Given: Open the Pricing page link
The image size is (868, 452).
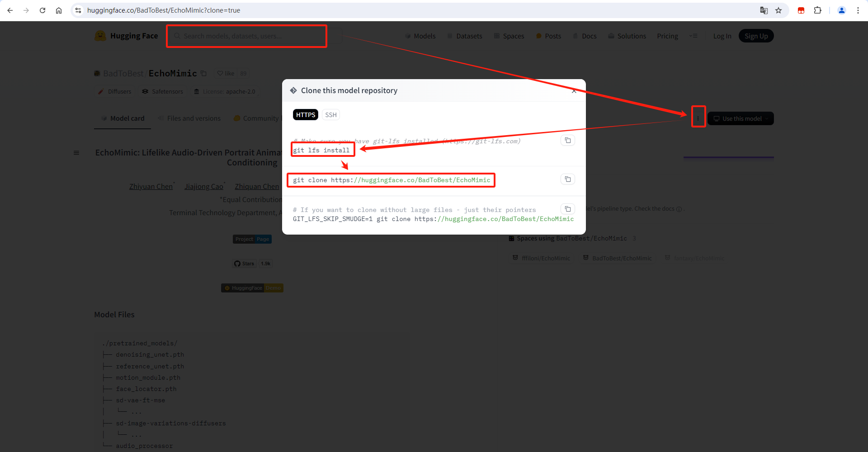Looking at the screenshot, I should tap(667, 36).
